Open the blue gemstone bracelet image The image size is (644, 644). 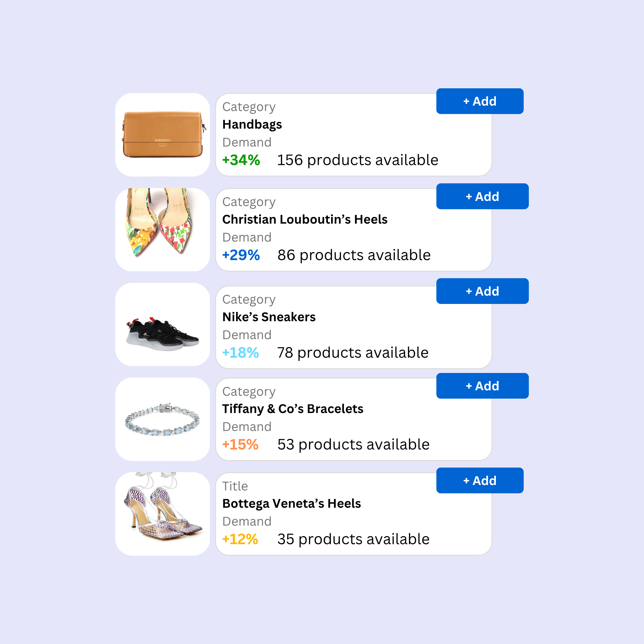pyautogui.click(x=163, y=419)
